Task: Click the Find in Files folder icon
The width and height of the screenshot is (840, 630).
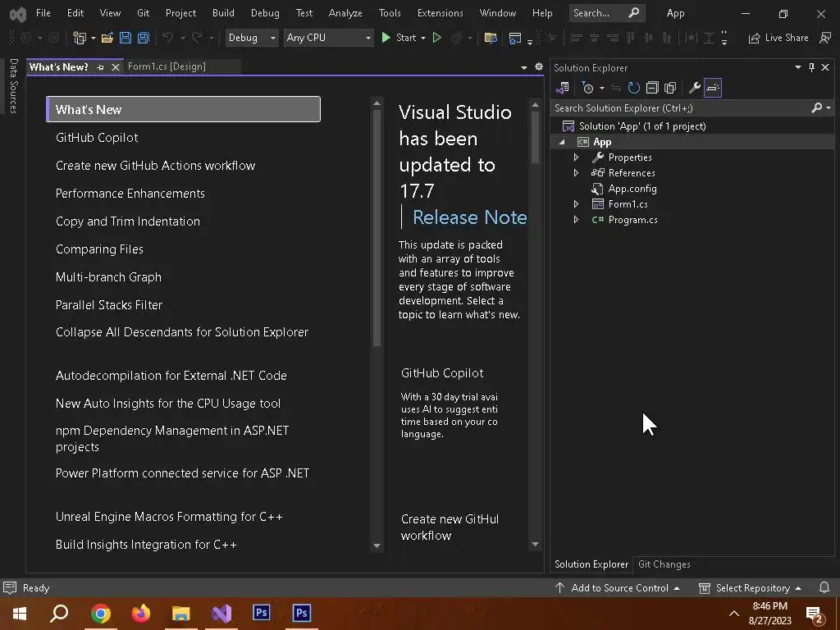Action: (x=491, y=38)
